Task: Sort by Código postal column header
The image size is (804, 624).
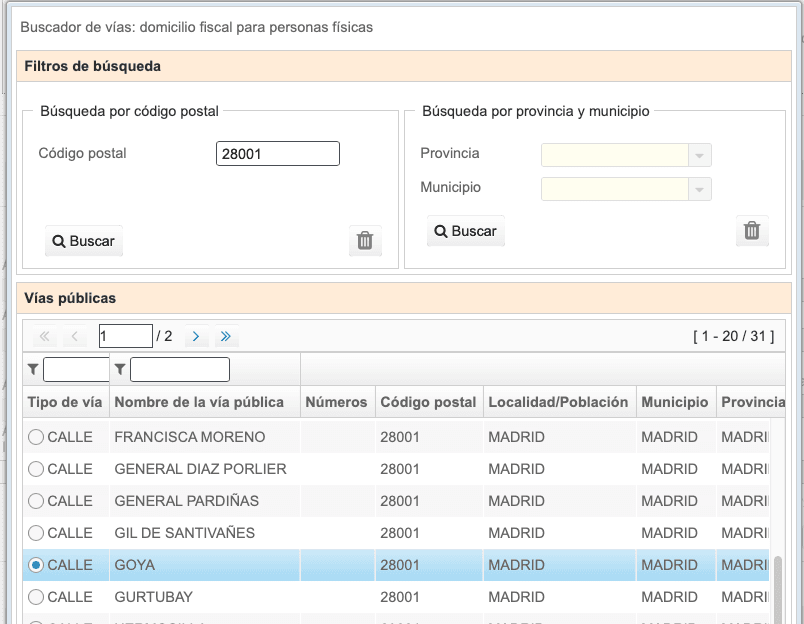Action: [x=428, y=402]
